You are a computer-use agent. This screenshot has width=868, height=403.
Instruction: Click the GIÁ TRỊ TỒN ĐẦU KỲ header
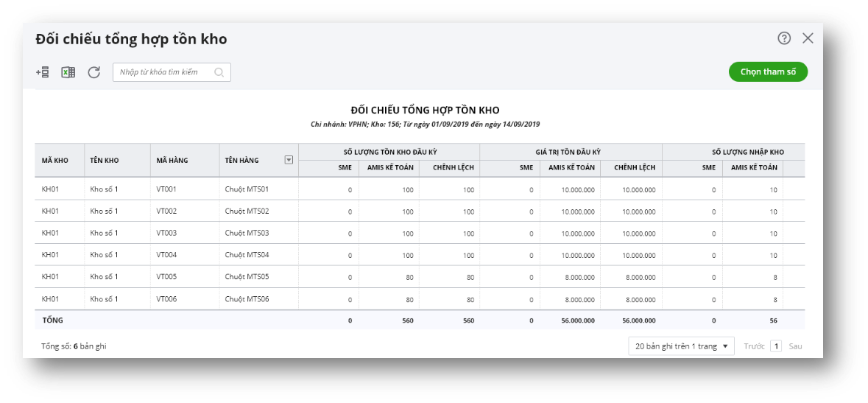click(x=571, y=152)
